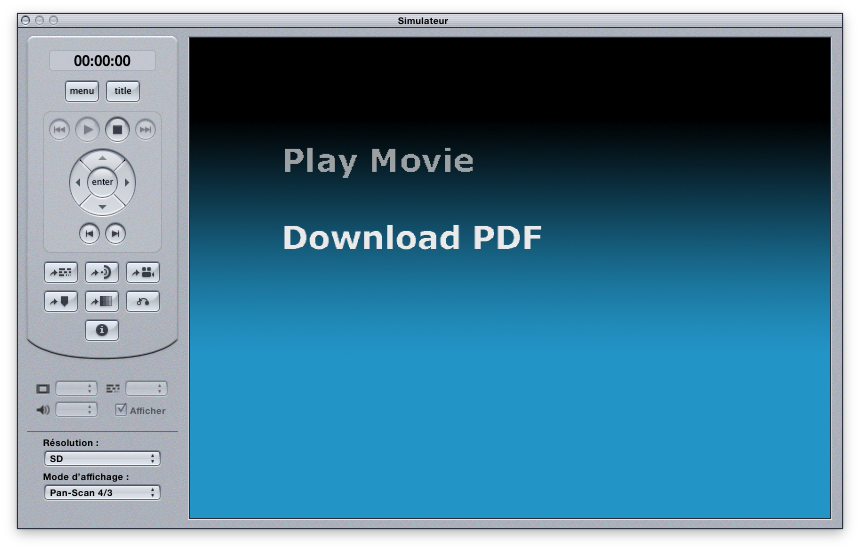The height and width of the screenshot is (550, 860).
Task: Open the info panel with the i button
Action: pyautogui.click(x=102, y=330)
